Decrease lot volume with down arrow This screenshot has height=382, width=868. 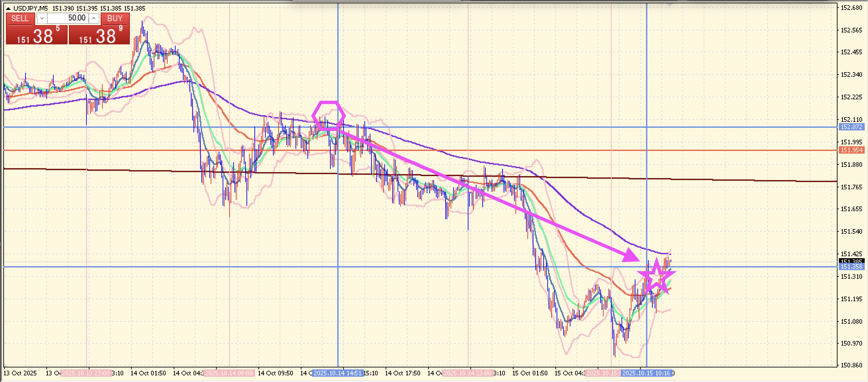pos(42,19)
